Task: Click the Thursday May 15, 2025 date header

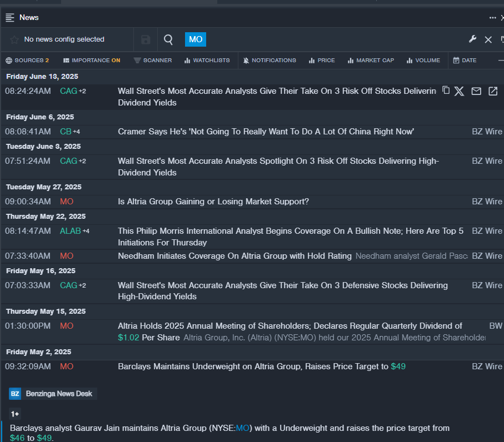Action: click(x=46, y=312)
